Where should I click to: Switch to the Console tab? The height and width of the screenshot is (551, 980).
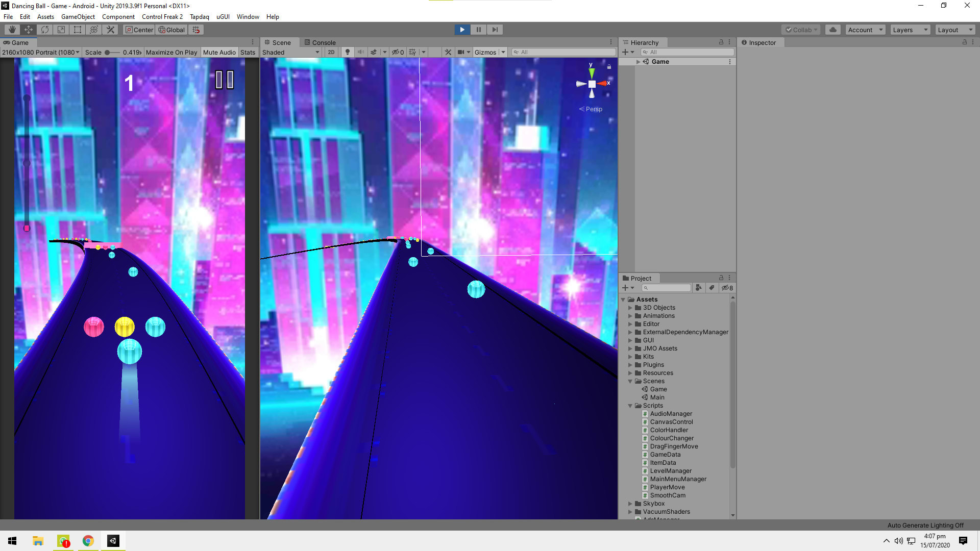click(320, 42)
